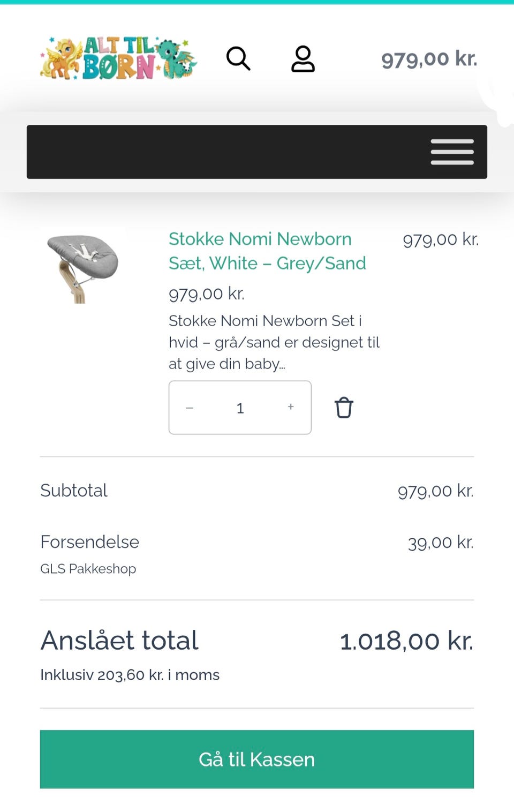Open cart total 979,00 kr. in header
The width and height of the screenshot is (514, 812).
429,58
